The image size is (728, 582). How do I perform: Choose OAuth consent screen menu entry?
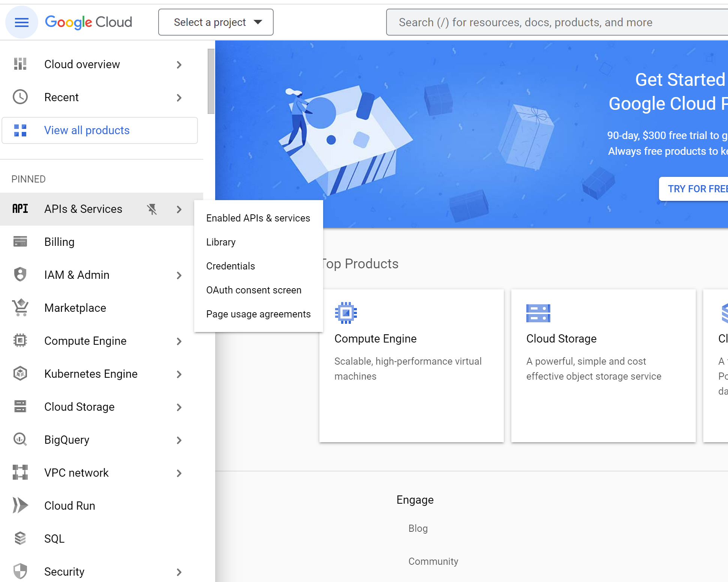[254, 290]
